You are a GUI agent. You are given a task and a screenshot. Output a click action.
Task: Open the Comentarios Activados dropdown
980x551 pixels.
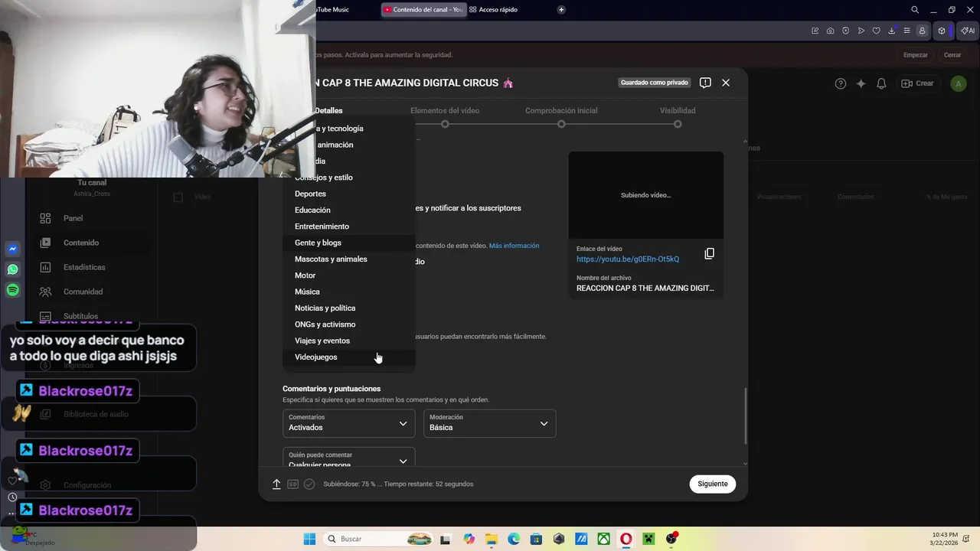(x=348, y=423)
